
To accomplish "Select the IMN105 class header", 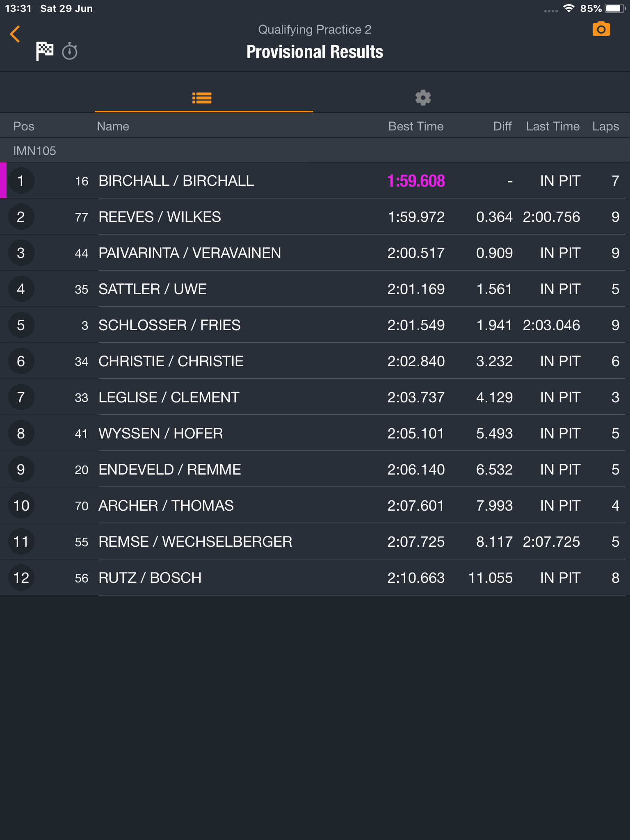I will [x=315, y=151].
